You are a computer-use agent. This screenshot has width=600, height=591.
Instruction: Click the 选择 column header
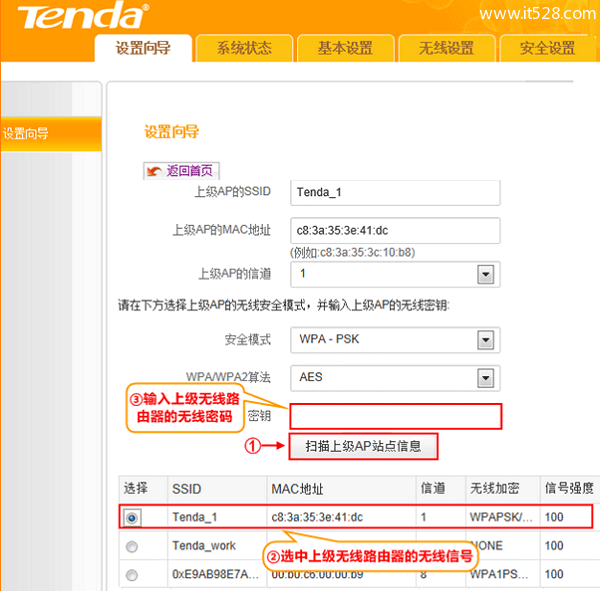(143, 489)
